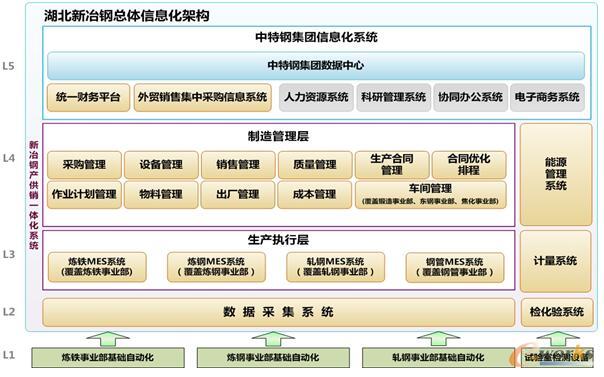604x377 pixels.
Task: Click the arrow above 炼钢事业部基础自动化
Action: click(x=273, y=339)
